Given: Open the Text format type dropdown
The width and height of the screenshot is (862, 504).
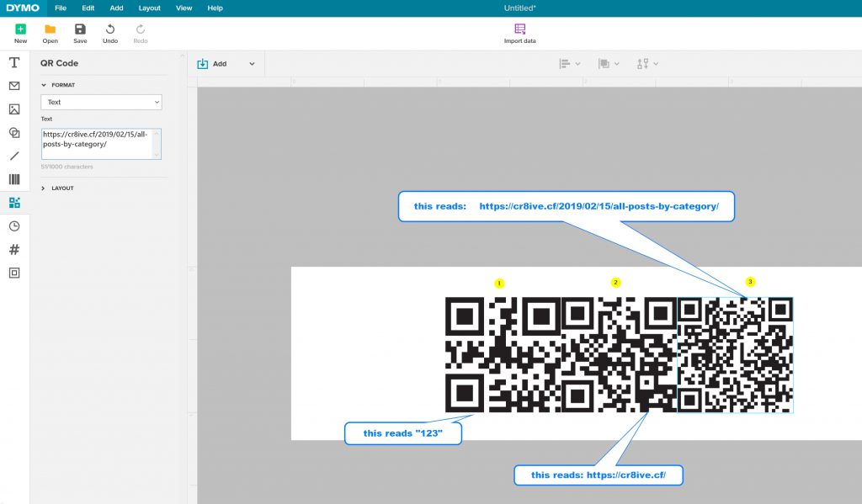Looking at the screenshot, I should click(x=101, y=102).
